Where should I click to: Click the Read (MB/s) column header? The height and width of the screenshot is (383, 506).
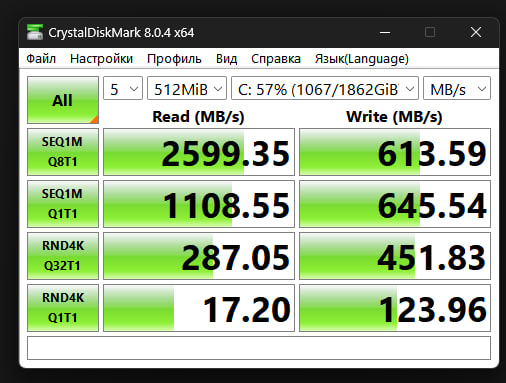(198, 117)
